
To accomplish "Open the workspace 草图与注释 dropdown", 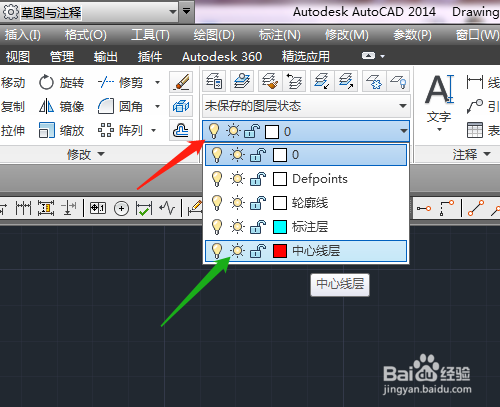I will pyautogui.click(x=173, y=12).
